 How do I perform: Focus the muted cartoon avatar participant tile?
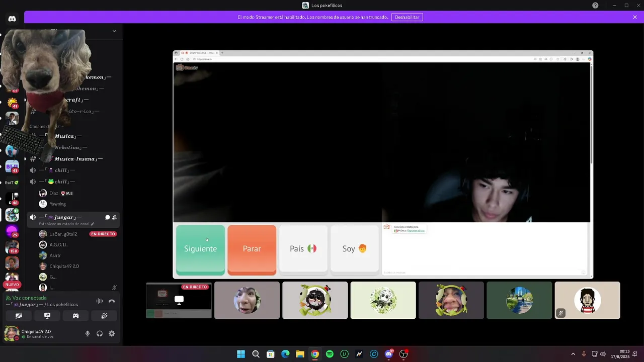click(x=588, y=300)
